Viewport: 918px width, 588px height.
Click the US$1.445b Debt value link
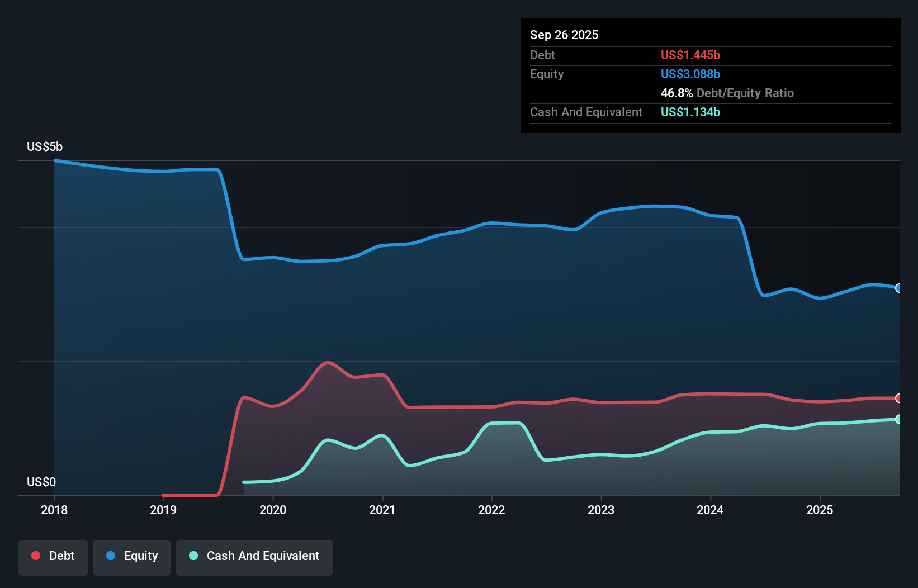pos(690,55)
